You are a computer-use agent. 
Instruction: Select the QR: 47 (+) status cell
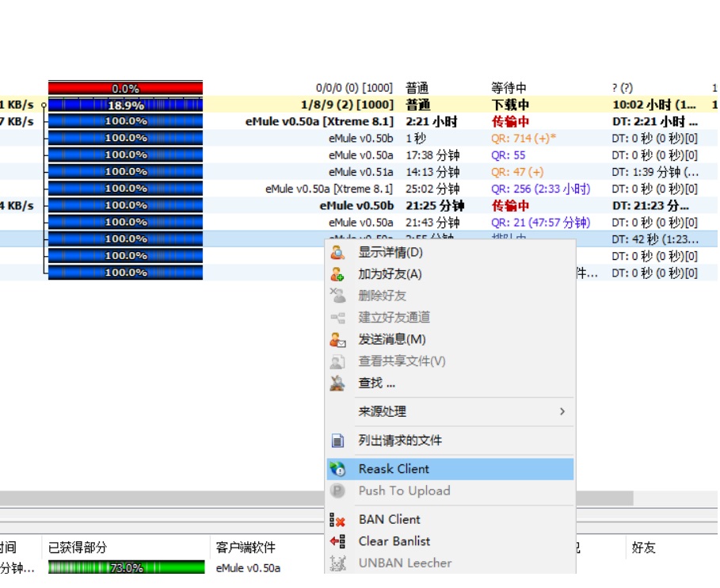click(517, 172)
